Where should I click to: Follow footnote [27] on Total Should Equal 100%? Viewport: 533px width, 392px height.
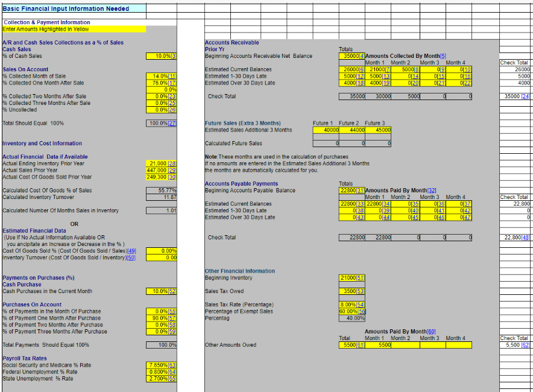172,124
